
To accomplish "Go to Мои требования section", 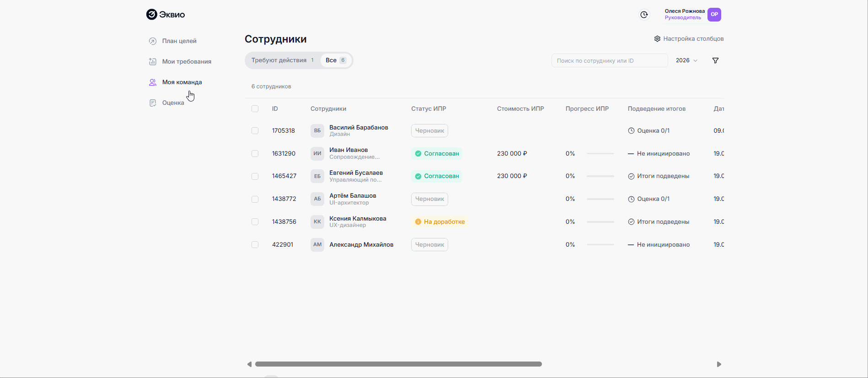I will pos(187,62).
